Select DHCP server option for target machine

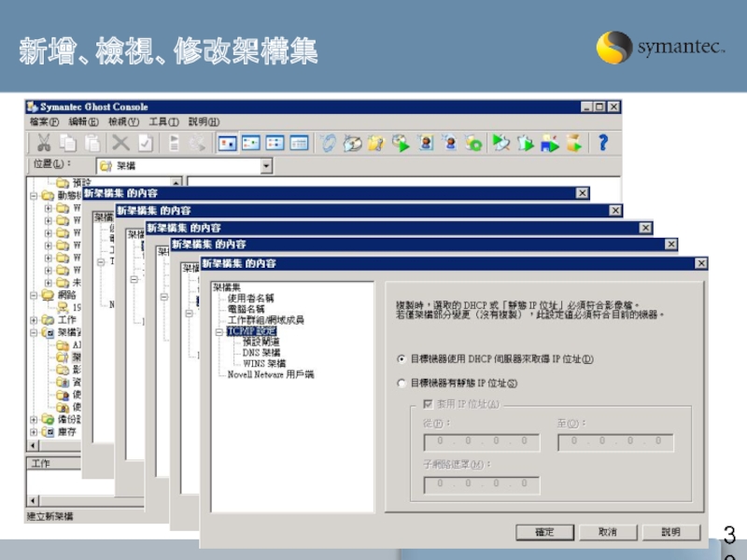[x=402, y=359]
